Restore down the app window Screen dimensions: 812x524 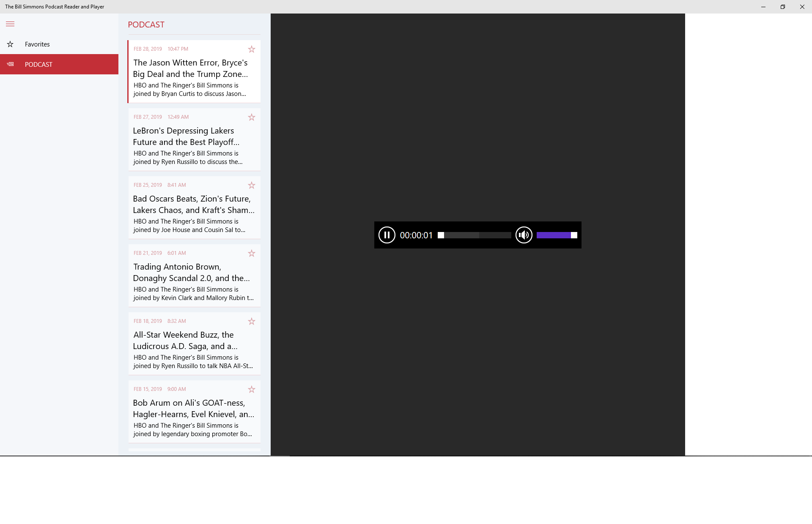tap(782, 7)
